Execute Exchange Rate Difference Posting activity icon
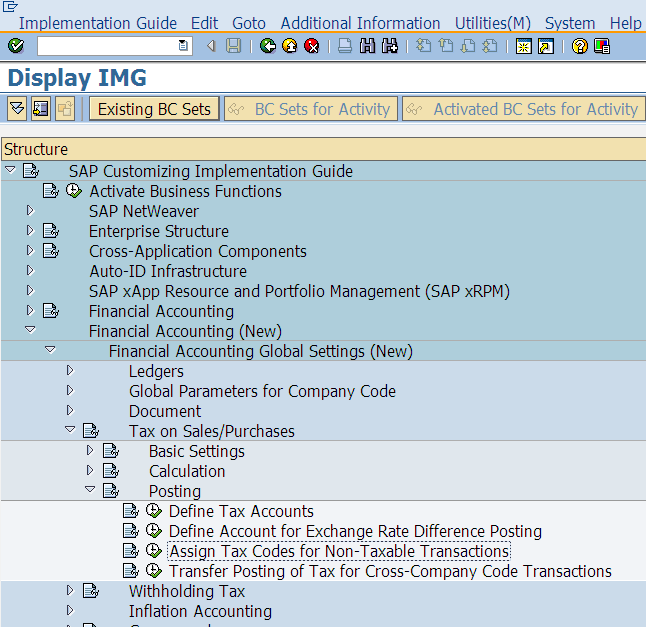This screenshot has height=627, width=646. (x=154, y=531)
